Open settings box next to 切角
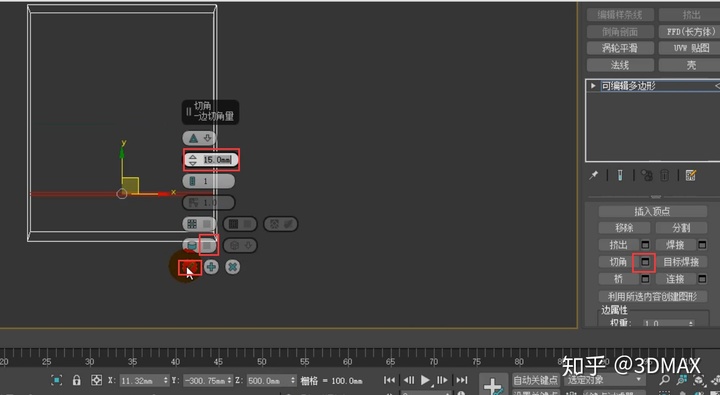Viewport: 720px width, 395px height. tap(645, 262)
